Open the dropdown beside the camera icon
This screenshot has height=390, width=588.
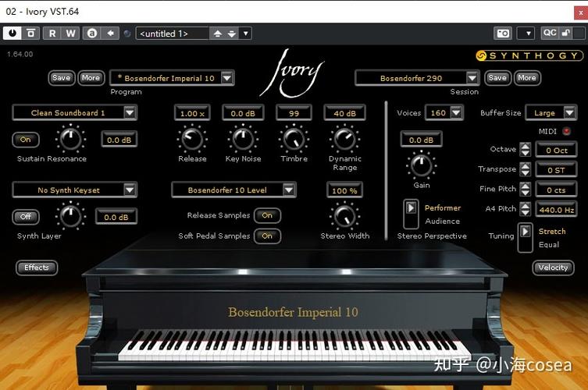click(528, 34)
